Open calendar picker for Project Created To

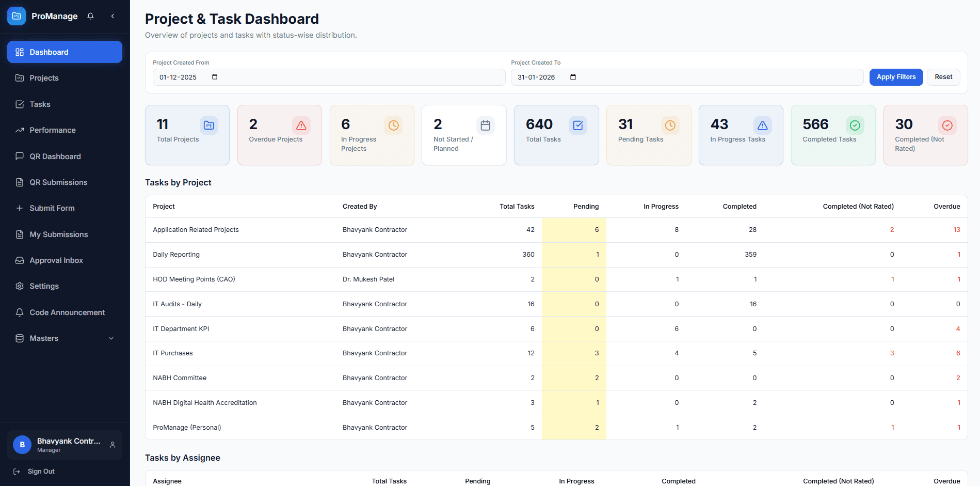click(573, 77)
